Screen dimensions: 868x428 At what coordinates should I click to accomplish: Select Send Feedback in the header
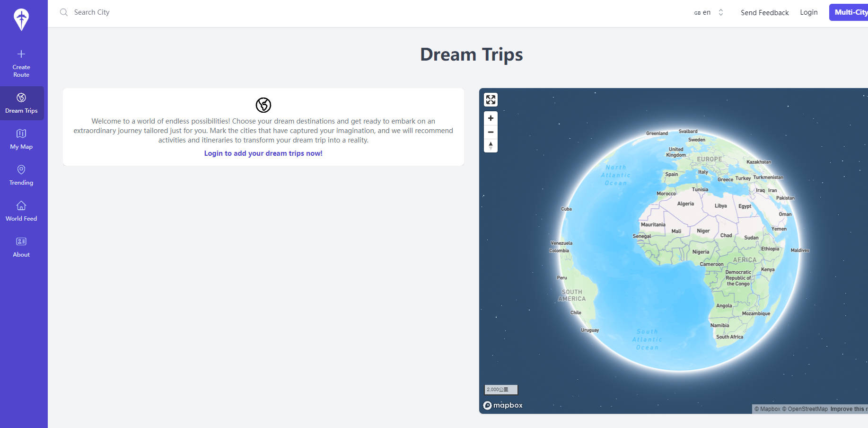[x=764, y=12]
